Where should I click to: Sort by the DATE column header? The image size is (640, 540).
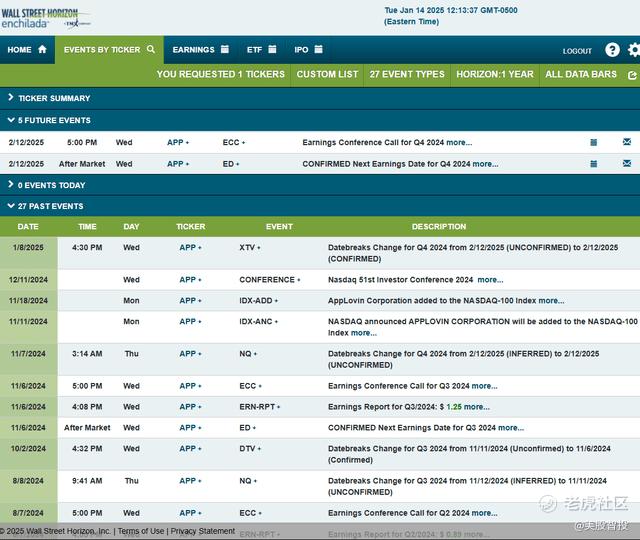(28, 227)
